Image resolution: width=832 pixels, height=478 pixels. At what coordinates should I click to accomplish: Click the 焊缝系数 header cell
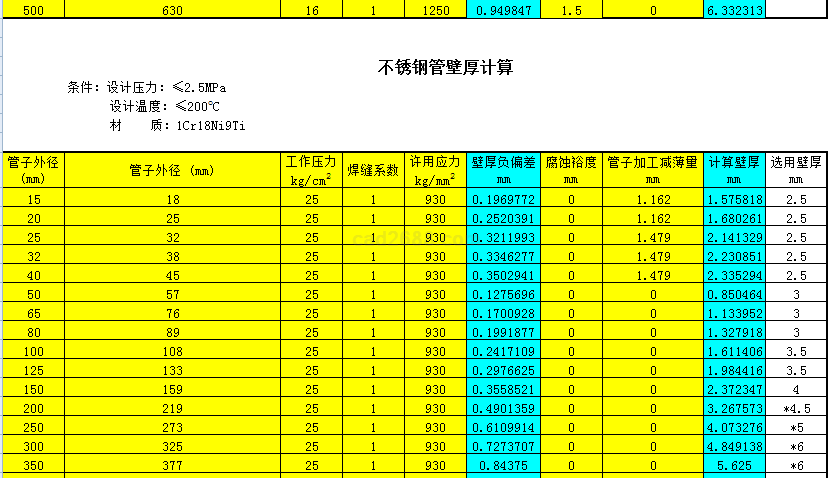pyautogui.click(x=373, y=170)
